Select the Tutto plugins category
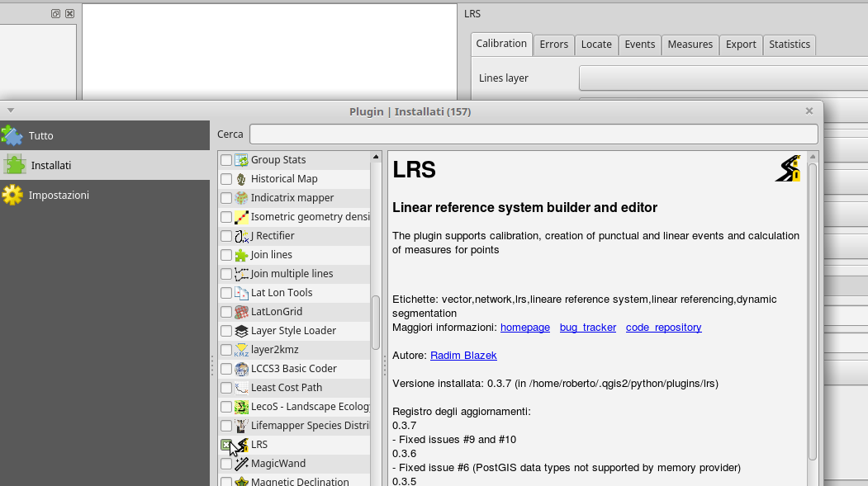Viewport: 868px width, 486px height. coord(105,135)
